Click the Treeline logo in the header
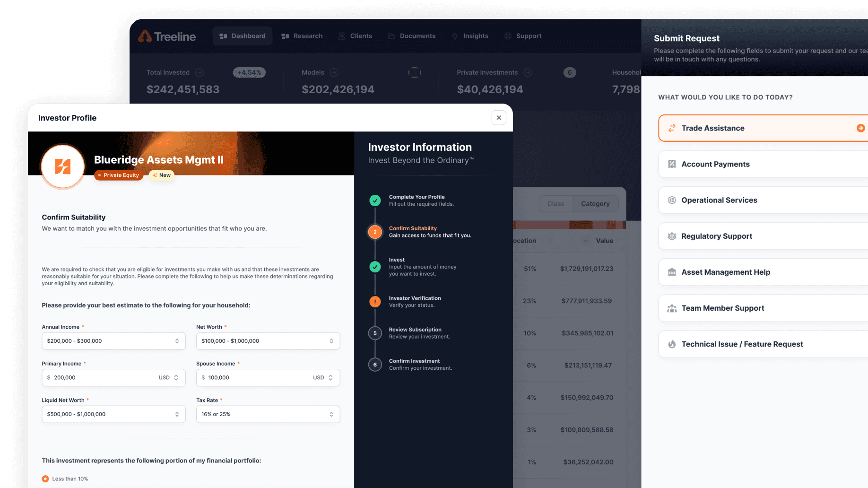The image size is (868, 488). tap(167, 36)
